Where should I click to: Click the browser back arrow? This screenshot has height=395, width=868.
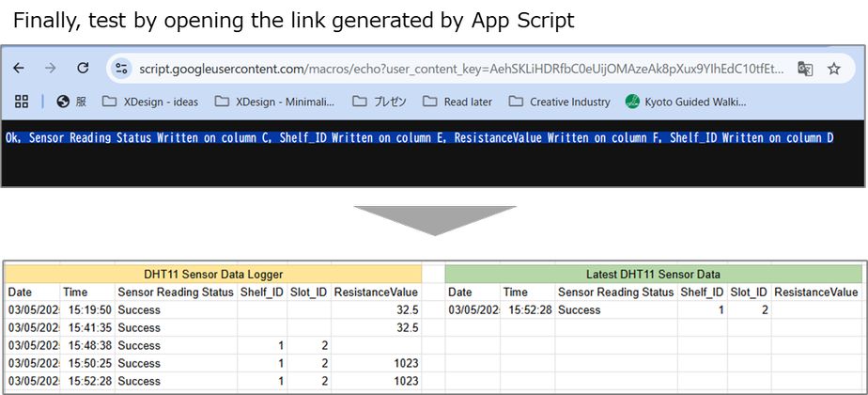(x=19, y=68)
